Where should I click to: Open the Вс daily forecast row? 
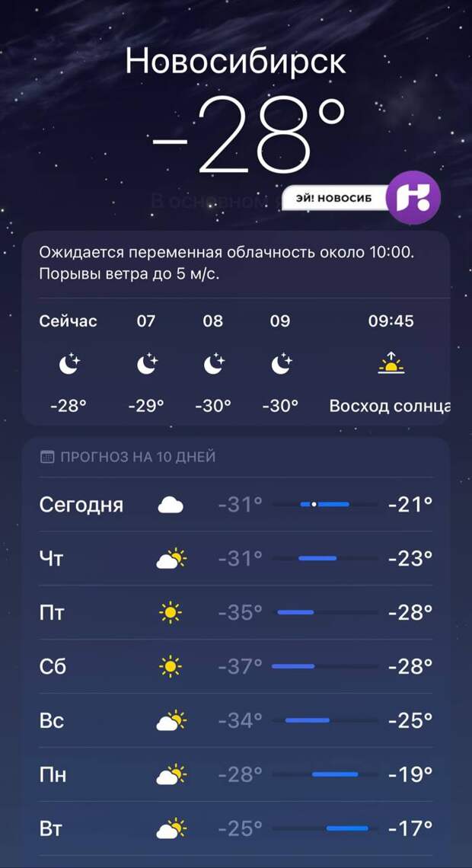click(x=236, y=720)
